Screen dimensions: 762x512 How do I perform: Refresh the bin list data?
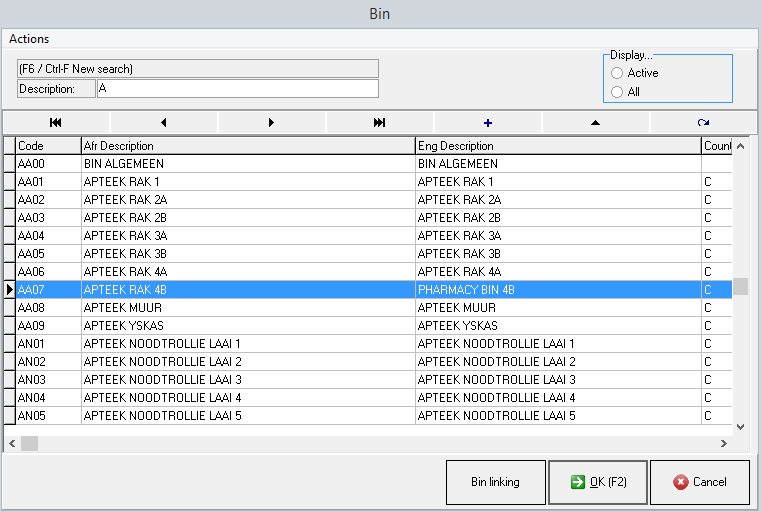click(x=703, y=122)
